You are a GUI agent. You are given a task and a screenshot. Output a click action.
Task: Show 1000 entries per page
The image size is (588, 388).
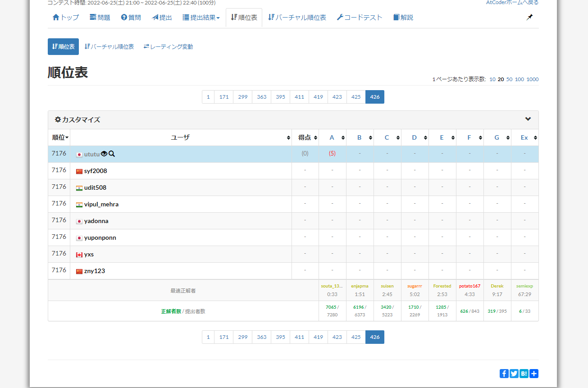point(532,79)
